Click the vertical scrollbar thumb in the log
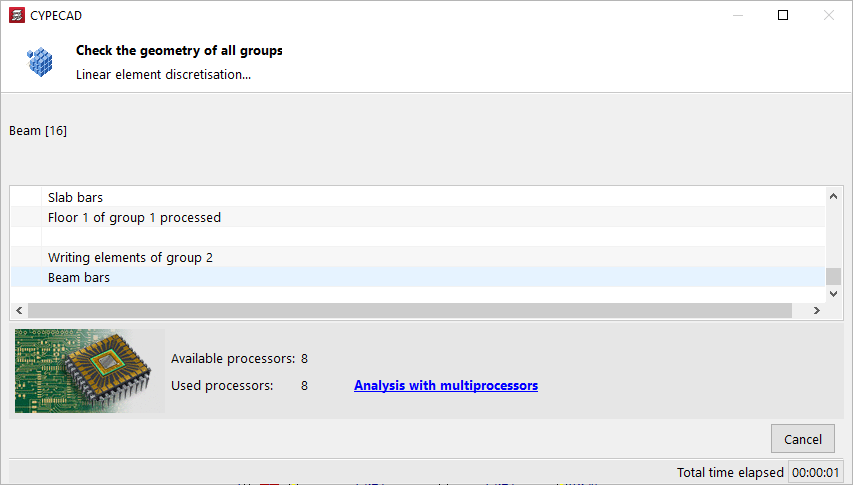Image resolution: width=853 pixels, height=485 pixels. [x=834, y=276]
